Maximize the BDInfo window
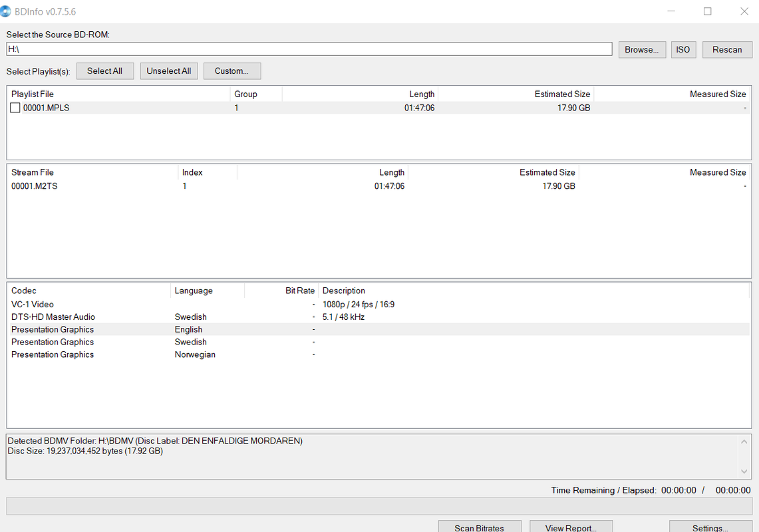 (707, 11)
